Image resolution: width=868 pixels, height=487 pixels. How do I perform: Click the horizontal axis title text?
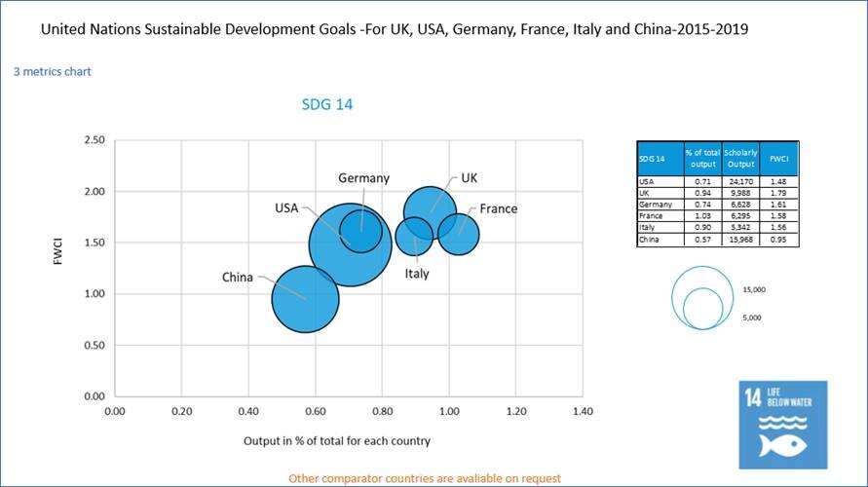336,440
